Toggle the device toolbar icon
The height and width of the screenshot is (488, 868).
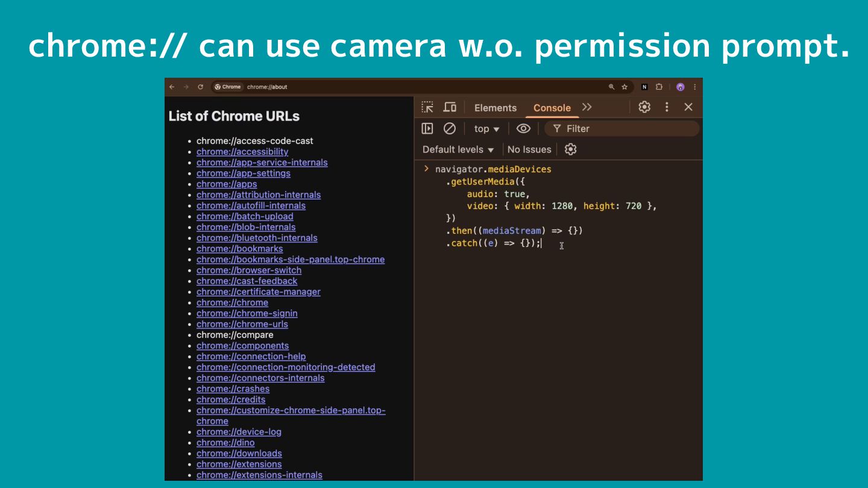pos(450,107)
